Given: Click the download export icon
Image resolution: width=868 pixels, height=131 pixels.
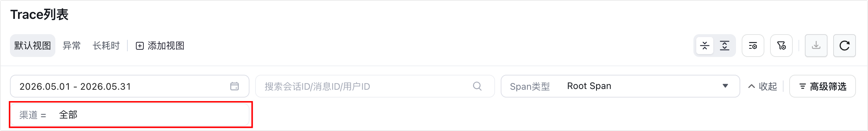Looking at the screenshot, I should 816,46.
